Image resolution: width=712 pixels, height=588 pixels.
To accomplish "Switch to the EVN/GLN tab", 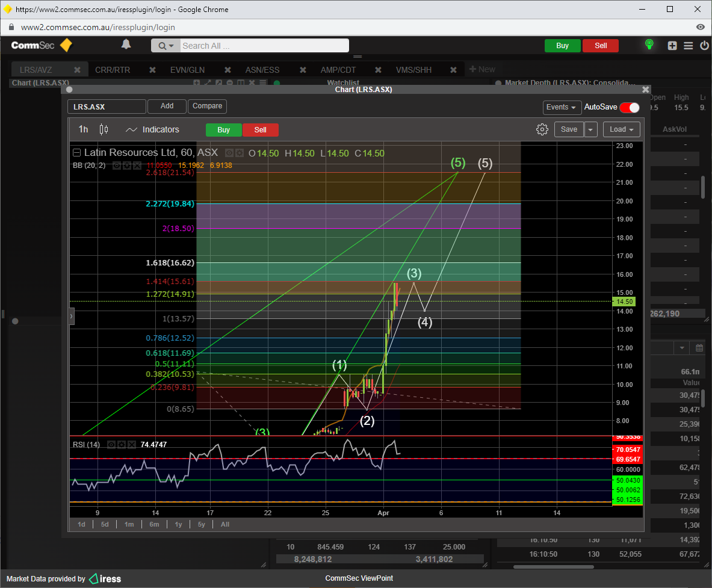I will point(188,70).
